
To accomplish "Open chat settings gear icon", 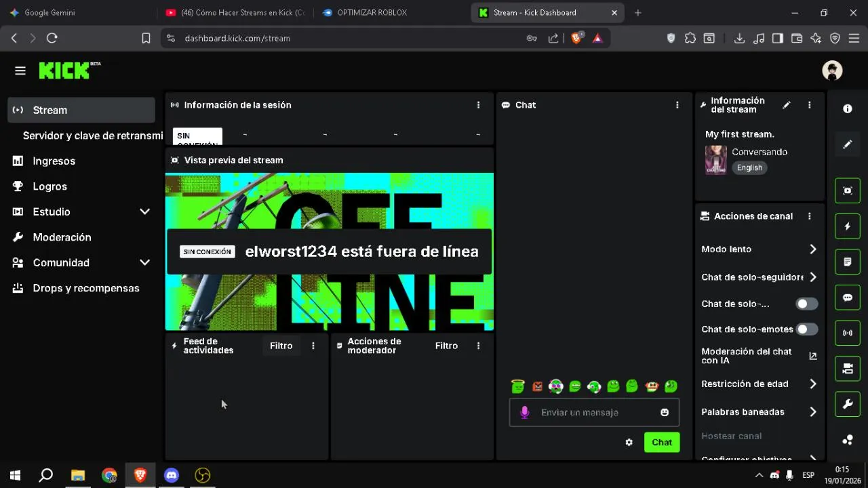I will (x=629, y=442).
